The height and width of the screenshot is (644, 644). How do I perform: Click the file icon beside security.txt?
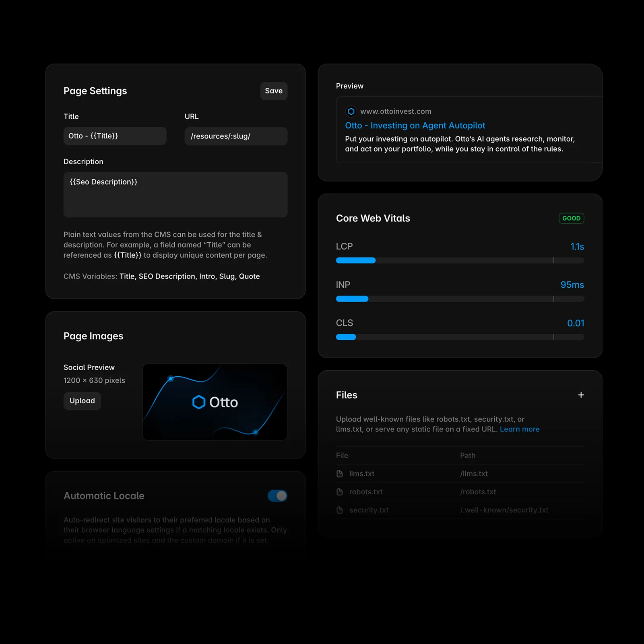pyautogui.click(x=340, y=510)
